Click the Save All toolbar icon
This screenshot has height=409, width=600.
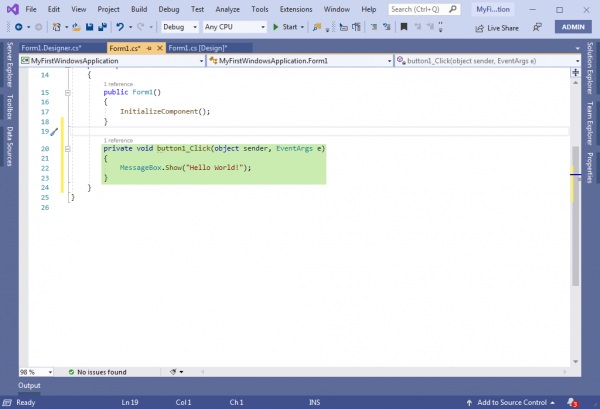point(101,27)
